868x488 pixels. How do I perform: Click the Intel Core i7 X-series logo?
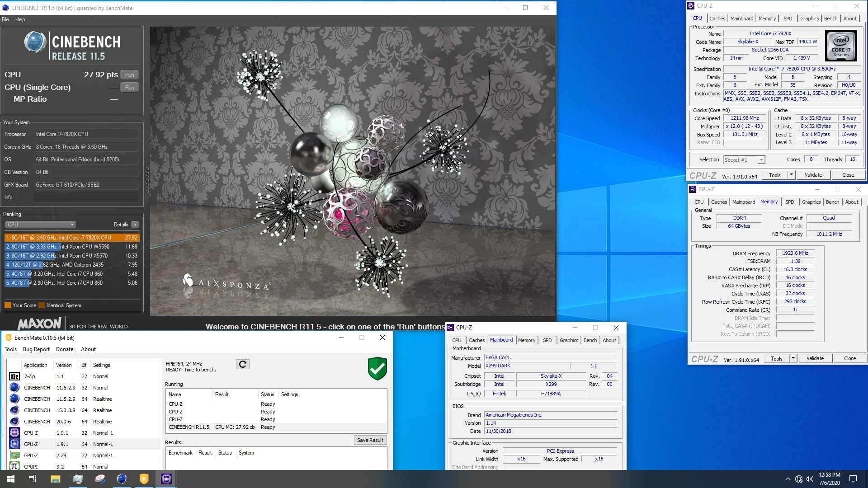tap(841, 46)
